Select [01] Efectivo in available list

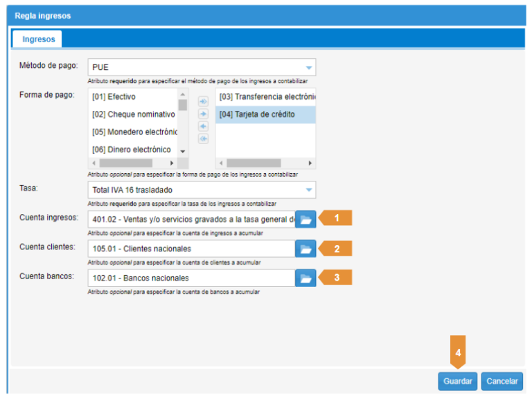(x=114, y=97)
